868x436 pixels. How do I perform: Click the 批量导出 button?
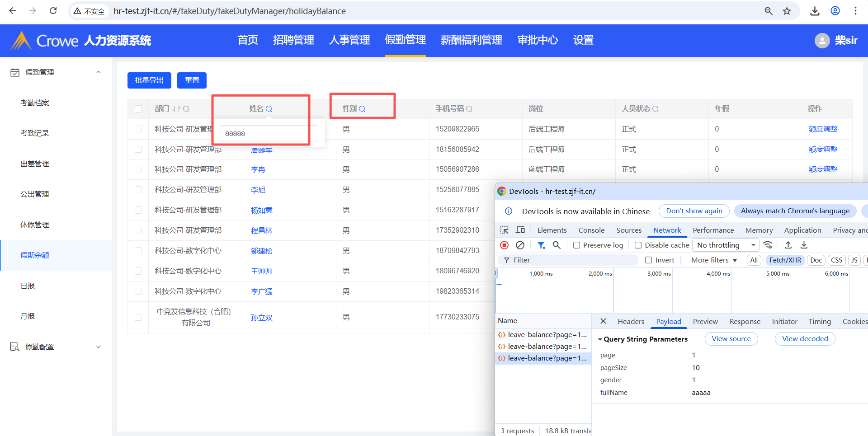[149, 80]
